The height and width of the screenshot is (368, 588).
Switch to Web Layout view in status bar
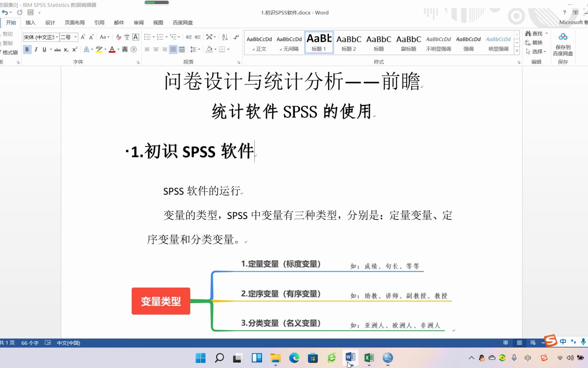point(533,343)
